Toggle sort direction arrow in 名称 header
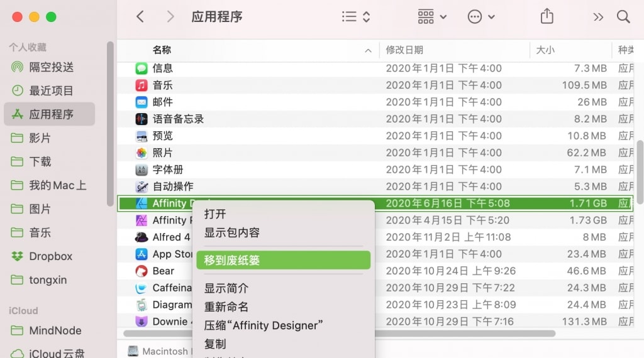Image resolution: width=644 pixels, height=358 pixels. pyautogui.click(x=368, y=50)
